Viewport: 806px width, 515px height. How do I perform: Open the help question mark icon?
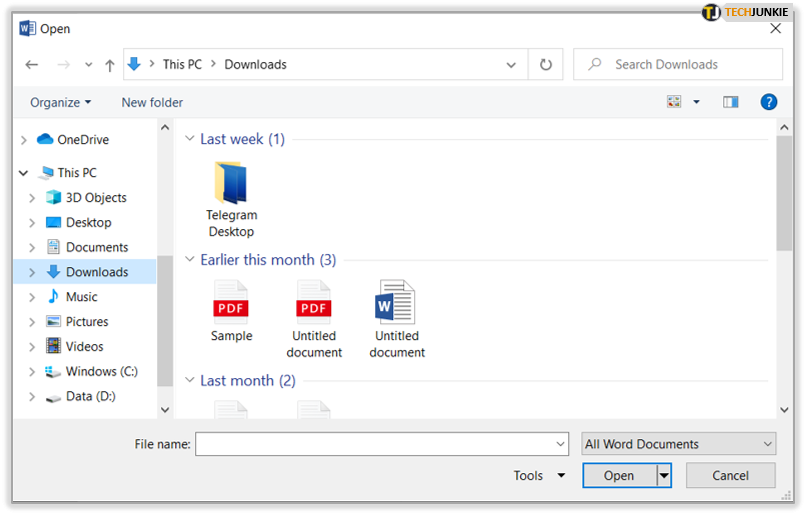pos(768,102)
